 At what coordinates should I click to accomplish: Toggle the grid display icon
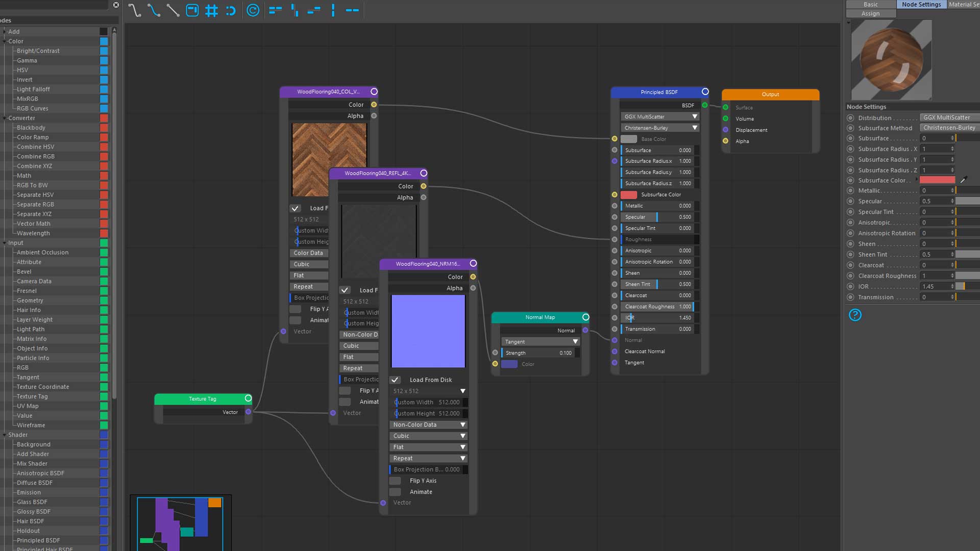tap(211, 10)
